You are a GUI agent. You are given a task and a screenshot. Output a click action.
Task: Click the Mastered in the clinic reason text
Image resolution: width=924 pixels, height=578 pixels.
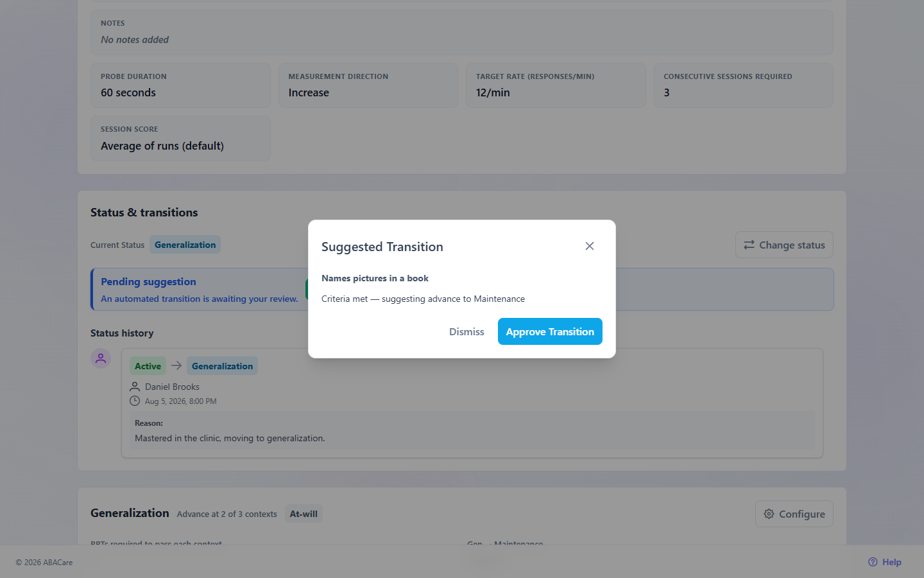(230, 438)
